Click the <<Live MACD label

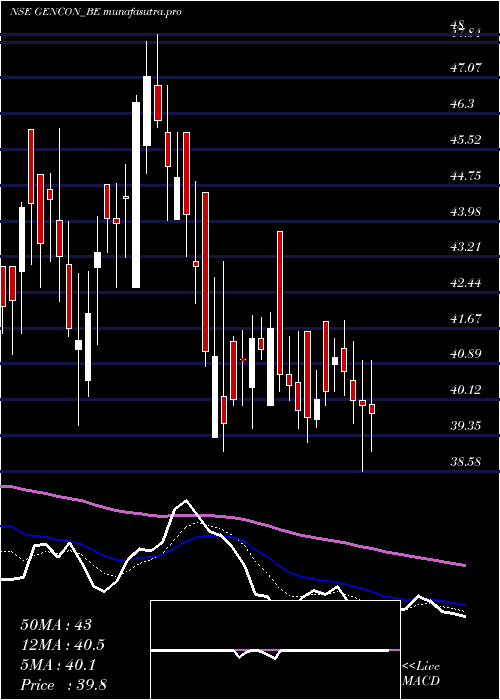click(421, 673)
